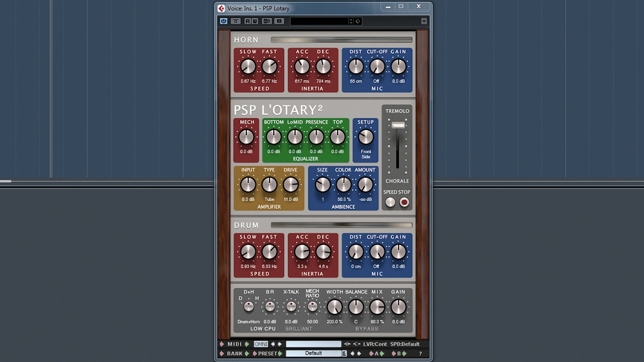This screenshot has height=362, width=644.
Task: Toggle the plugin power bypass button
Action: click(x=224, y=21)
